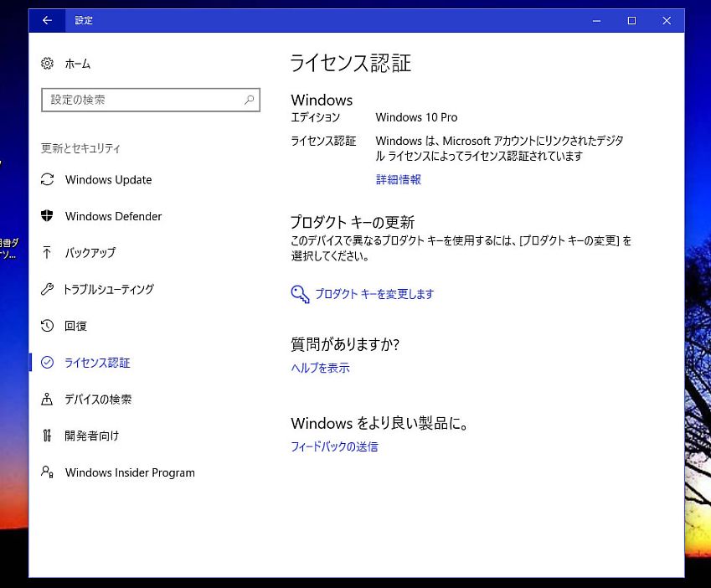Maximize the 設定 window
The width and height of the screenshot is (711, 588).
(x=631, y=20)
